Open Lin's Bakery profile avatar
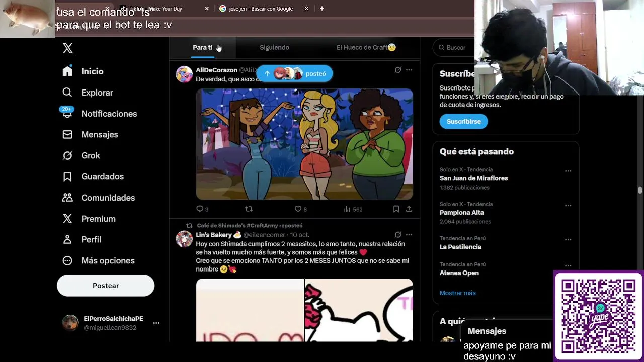644x362 pixels. [x=184, y=239]
